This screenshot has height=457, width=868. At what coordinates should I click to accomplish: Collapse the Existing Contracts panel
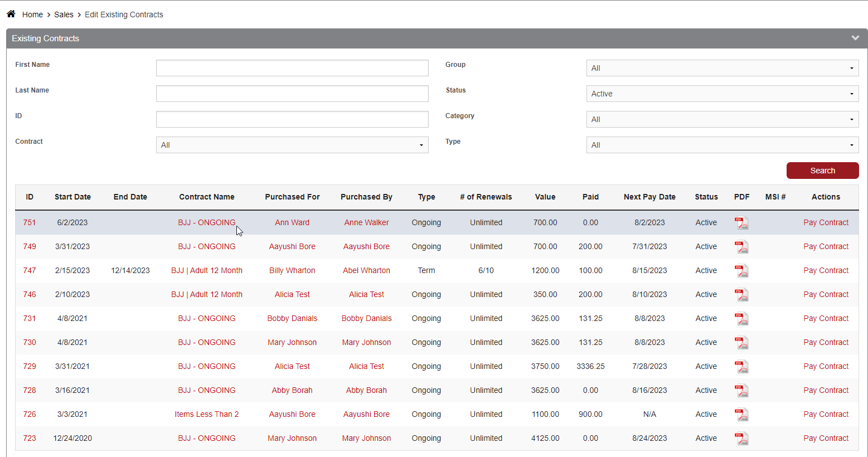[x=855, y=38]
